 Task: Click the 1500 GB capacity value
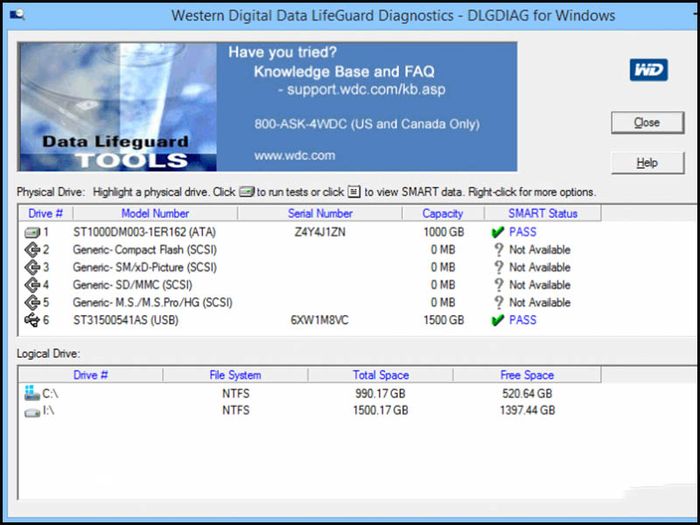(443, 320)
